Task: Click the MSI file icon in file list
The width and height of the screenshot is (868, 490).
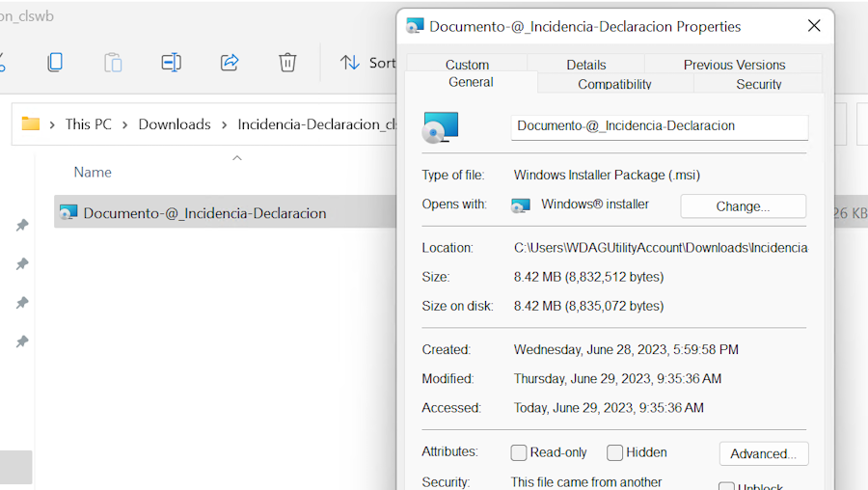Action: pyautogui.click(x=68, y=213)
